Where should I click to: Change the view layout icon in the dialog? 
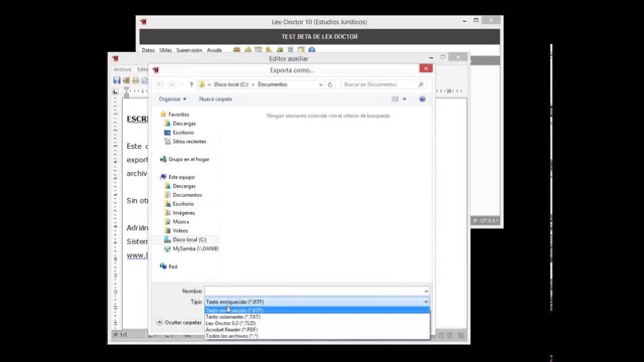pyautogui.click(x=395, y=99)
